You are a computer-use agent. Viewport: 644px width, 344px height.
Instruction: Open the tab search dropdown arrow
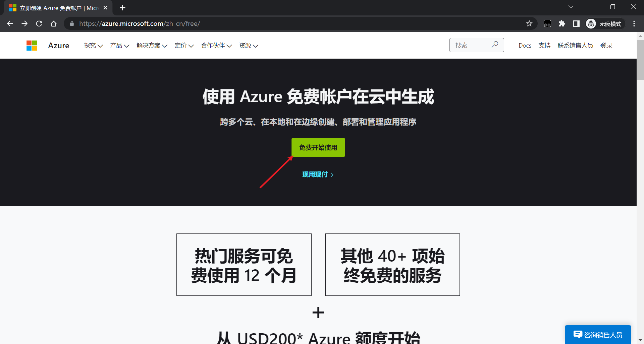click(571, 7)
